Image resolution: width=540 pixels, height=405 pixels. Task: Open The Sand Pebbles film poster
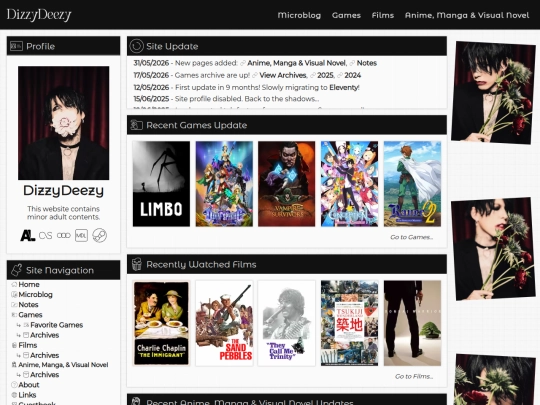(x=224, y=323)
